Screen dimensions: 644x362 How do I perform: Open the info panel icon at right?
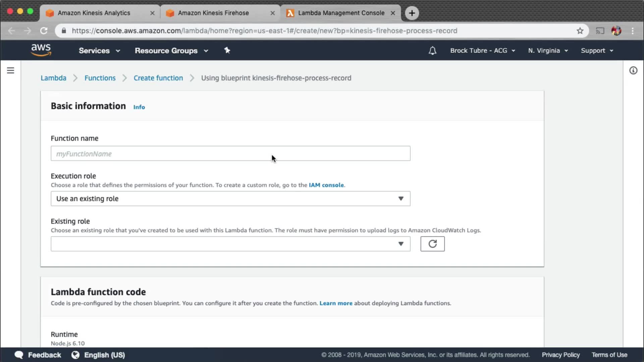click(633, 70)
